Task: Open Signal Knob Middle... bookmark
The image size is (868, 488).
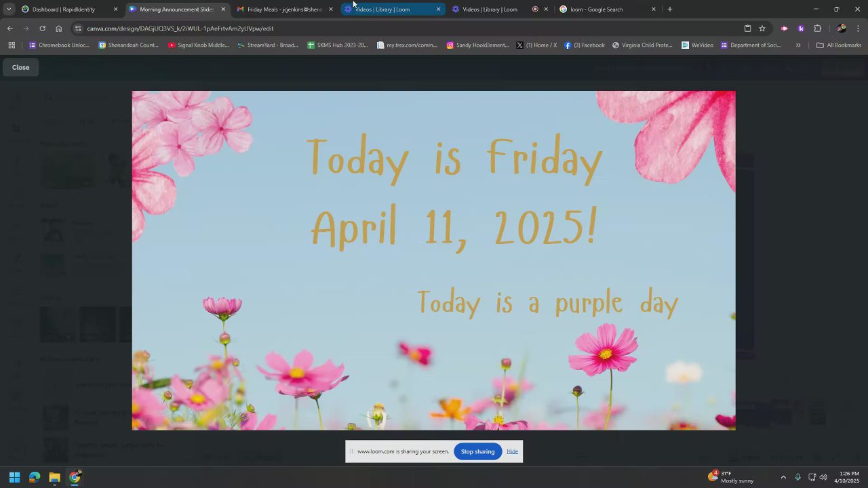Action: click(x=199, y=45)
